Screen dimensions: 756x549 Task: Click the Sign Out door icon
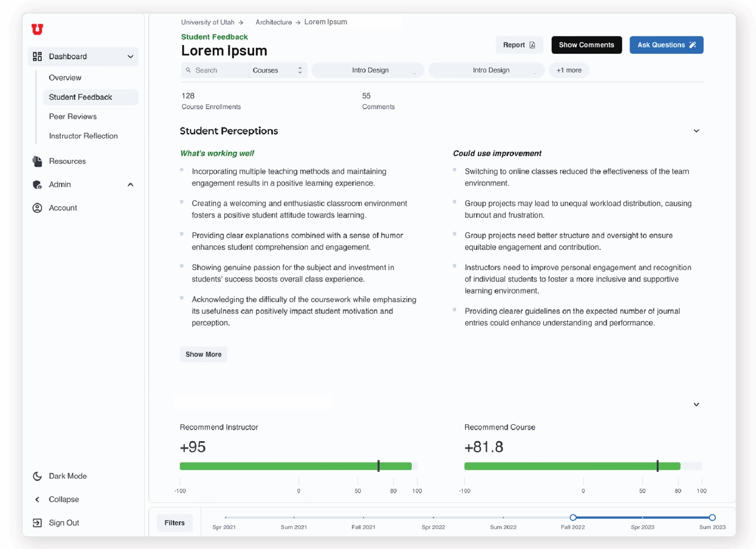pyautogui.click(x=37, y=523)
